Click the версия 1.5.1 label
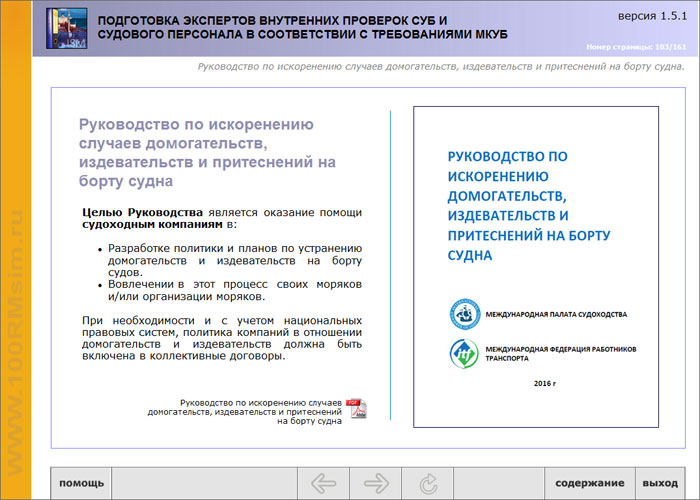700x500 pixels. click(x=652, y=16)
